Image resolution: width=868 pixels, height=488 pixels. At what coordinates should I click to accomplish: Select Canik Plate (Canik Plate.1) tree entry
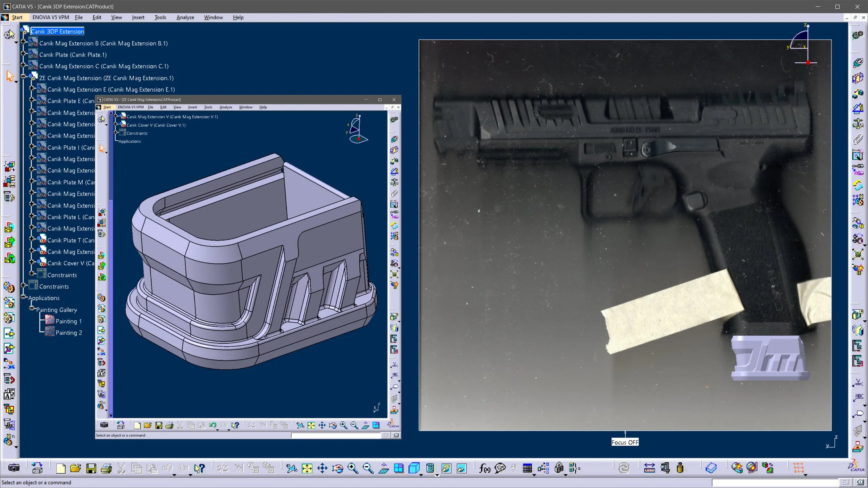73,55
